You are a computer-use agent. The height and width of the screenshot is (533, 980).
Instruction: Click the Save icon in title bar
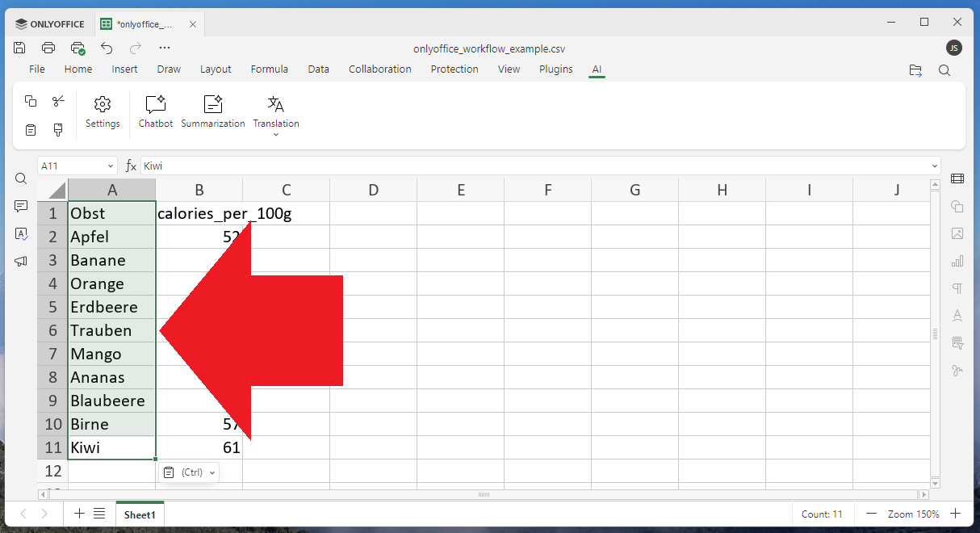tap(20, 48)
